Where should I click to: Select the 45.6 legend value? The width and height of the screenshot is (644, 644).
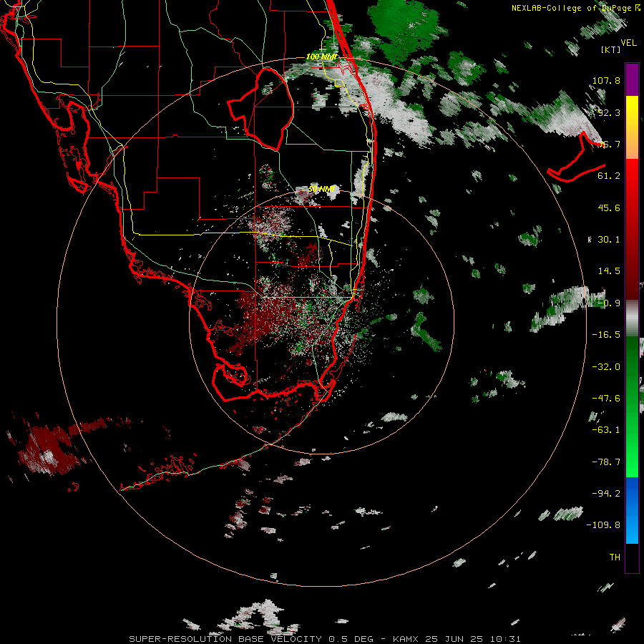coord(609,208)
